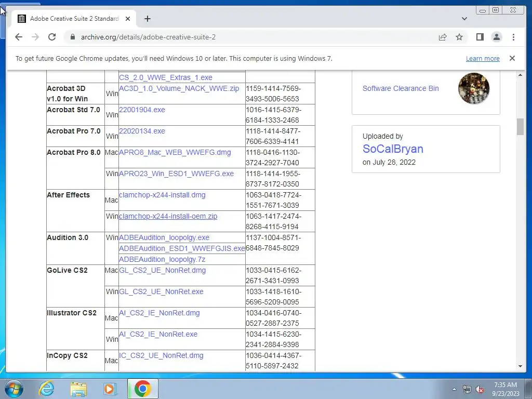The width and height of the screenshot is (532, 399).
Task: Download ADBEAudition_ESD1_WWEFGJIS.exe
Action: tap(182, 248)
